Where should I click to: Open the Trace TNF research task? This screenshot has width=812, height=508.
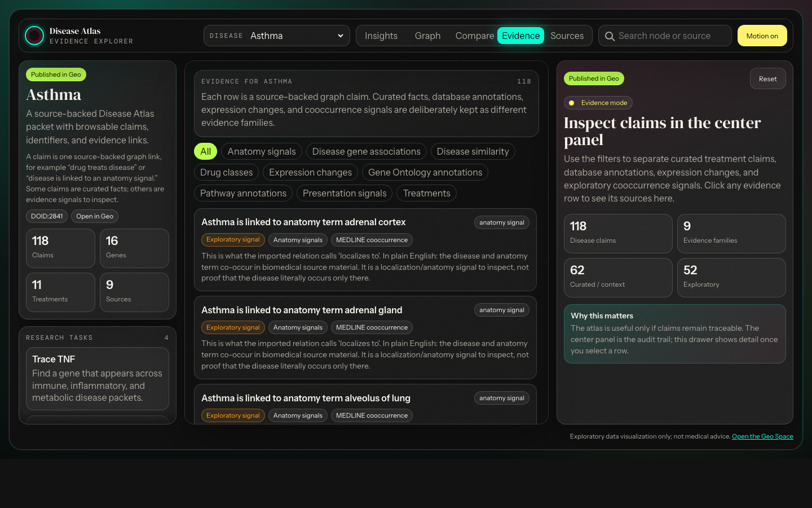98,379
